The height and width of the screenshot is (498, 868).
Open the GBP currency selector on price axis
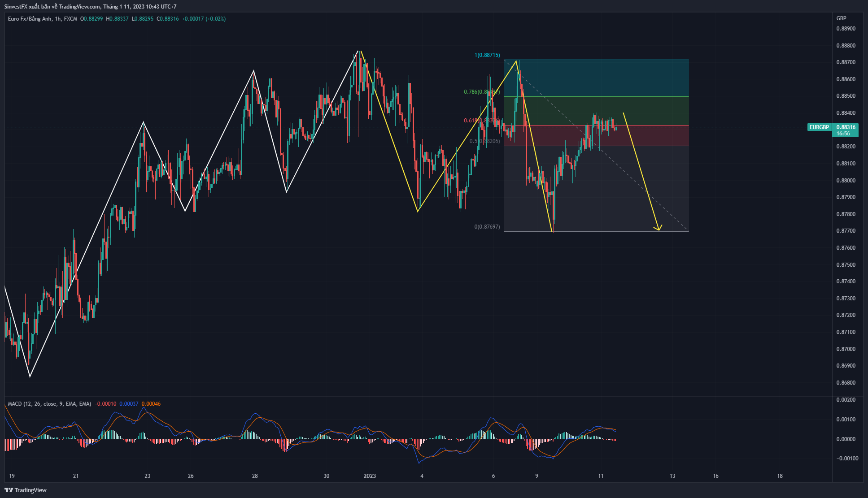(841, 18)
